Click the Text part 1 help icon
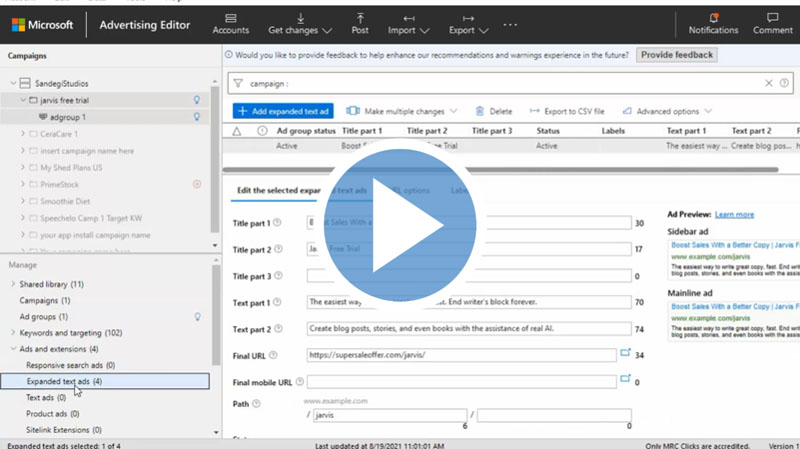Screen dimensions: 800x449 coord(277,302)
